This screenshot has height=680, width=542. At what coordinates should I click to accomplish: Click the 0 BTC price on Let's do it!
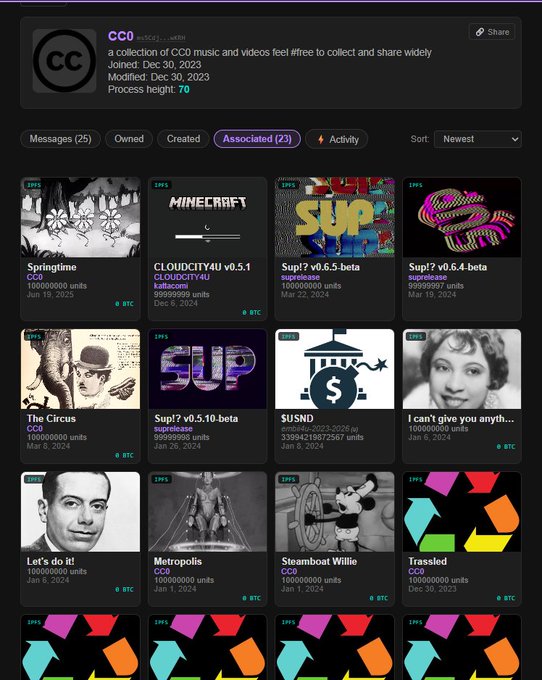[x=124, y=589]
